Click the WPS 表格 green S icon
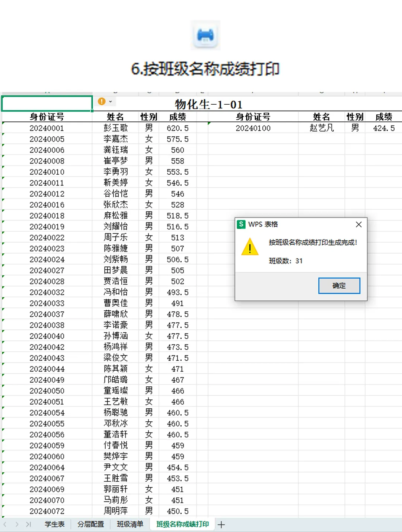The height and width of the screenshot is (532, 402). click(x=241, y=224)
